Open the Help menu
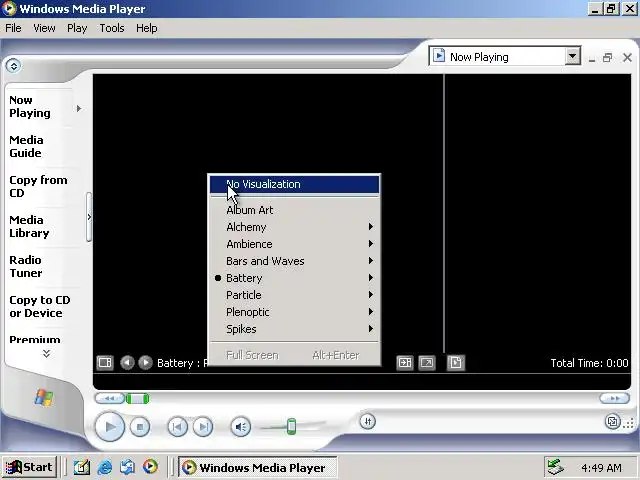 (x=147, y=28)
